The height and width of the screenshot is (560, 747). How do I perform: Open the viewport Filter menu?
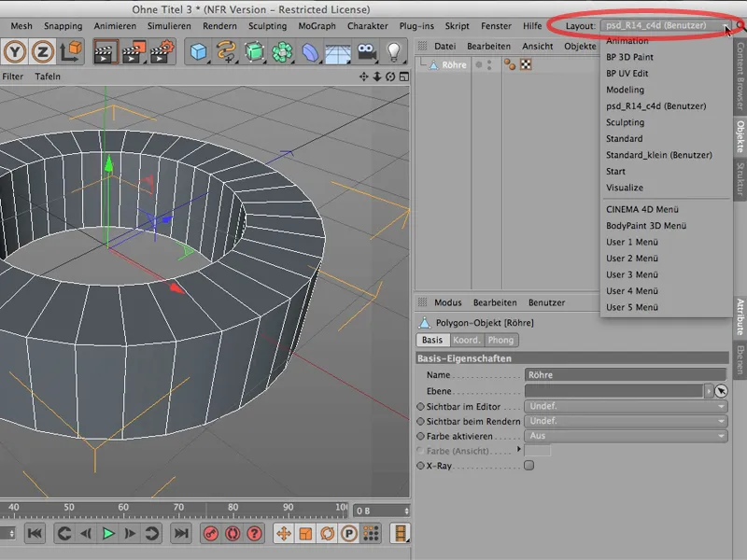(x=12, y=77)
